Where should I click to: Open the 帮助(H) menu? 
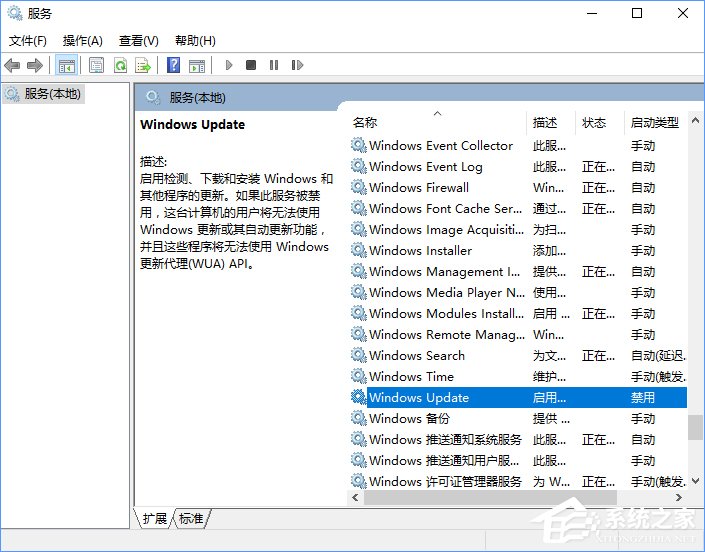pyautogui.click(x=195, y=41)
